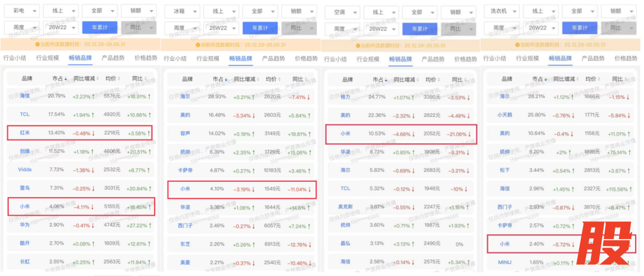644x276 pixels.
Task: Open the 冰箱 category dropdown
Action: (182, 11)
